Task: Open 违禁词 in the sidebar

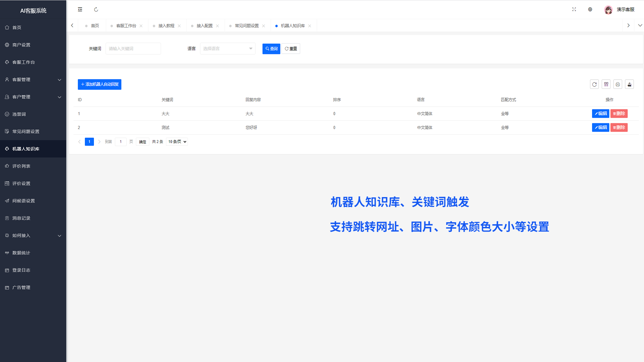Action: tap(19, 114)
